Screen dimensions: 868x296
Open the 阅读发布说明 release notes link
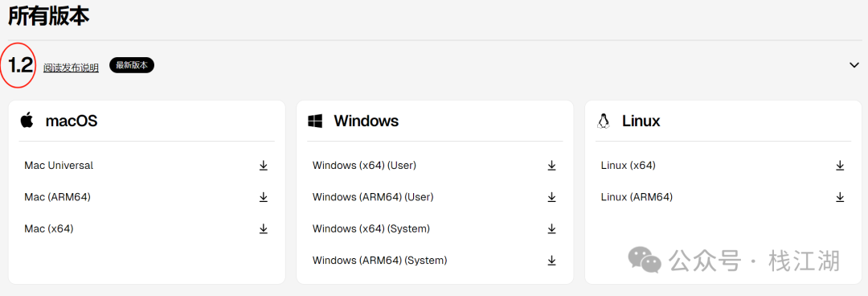pos(71,68)
